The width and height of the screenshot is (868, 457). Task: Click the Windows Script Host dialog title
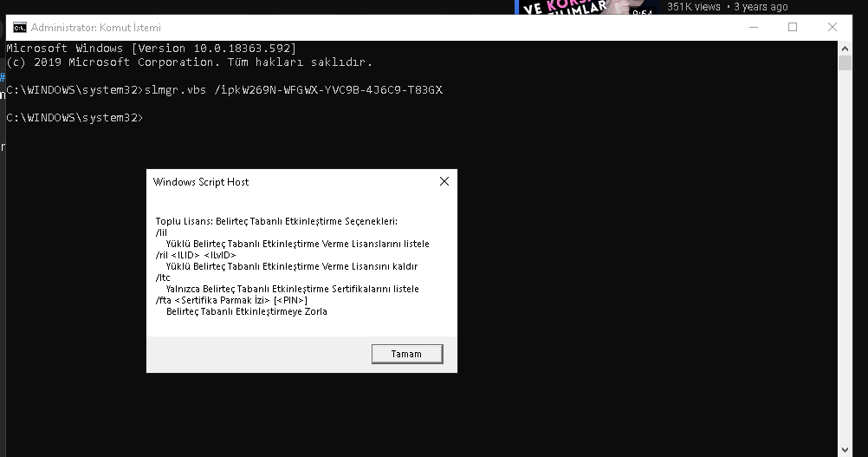[x=201, y=182]
